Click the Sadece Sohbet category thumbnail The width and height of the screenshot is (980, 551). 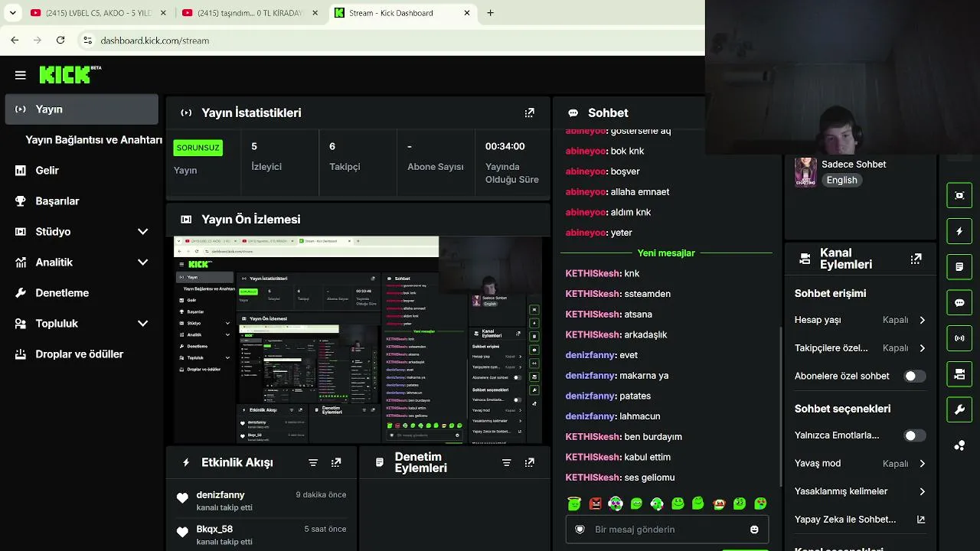805,172
